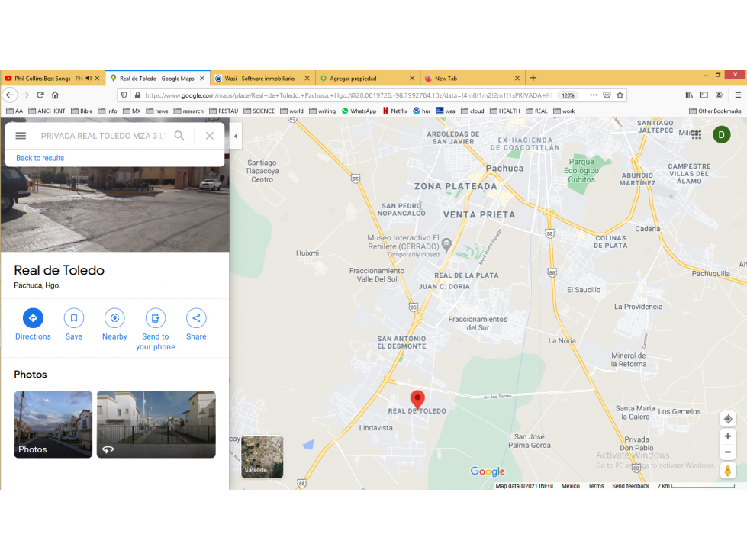This screenshot has width=747, height=560.
Task: Open the WhatsApp bookmark
Action: (359, 111)
